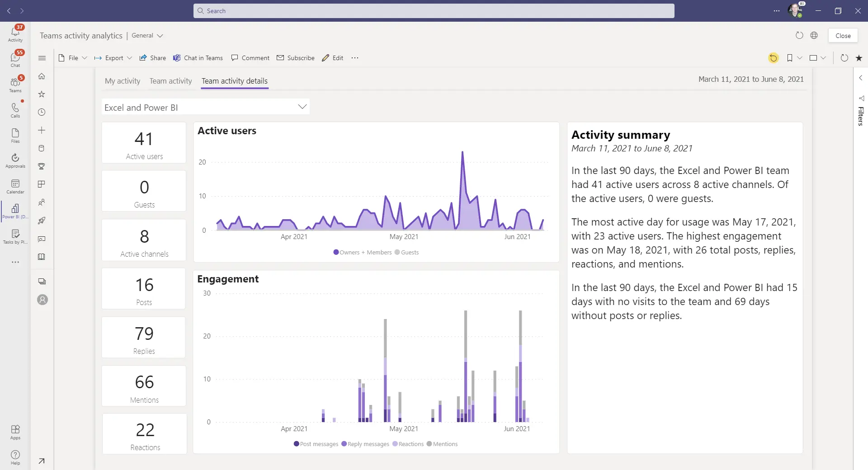Open the Chat icon in sidebar

[15, 59]
